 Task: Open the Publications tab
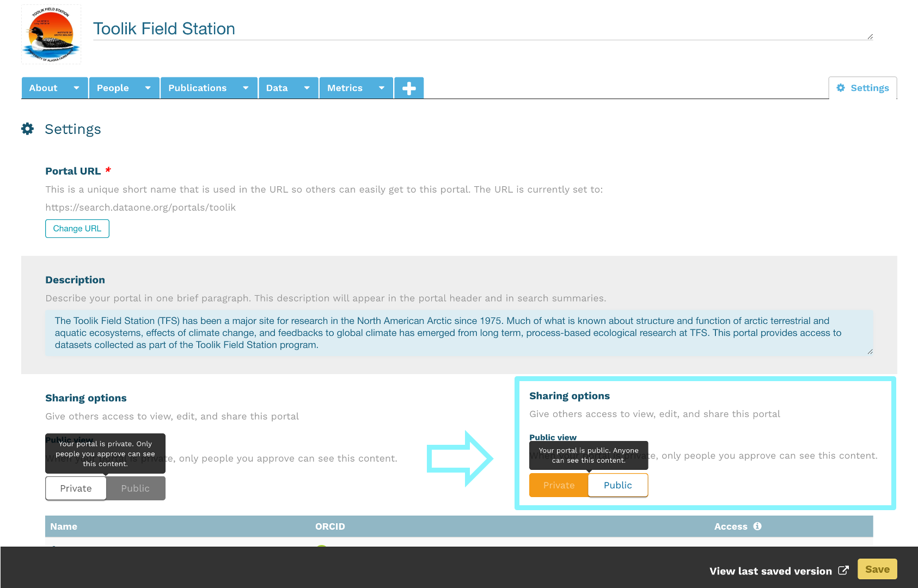pos(197,88)
